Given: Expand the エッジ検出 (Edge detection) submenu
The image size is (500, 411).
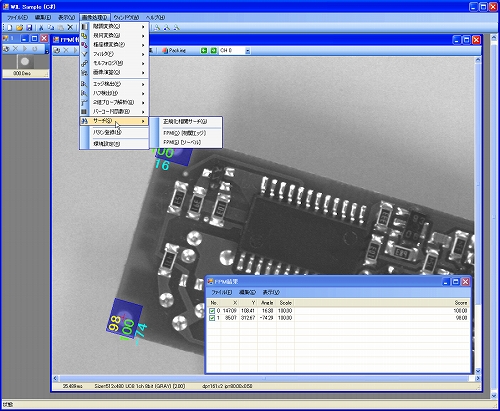Looking at the screenshot, I should [x=114, y=84].
